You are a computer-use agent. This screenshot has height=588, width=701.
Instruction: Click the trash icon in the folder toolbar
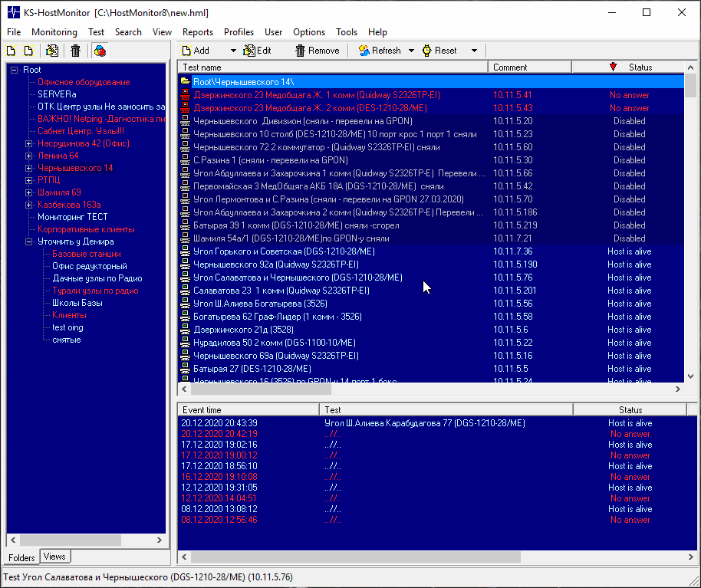point(75,51)
